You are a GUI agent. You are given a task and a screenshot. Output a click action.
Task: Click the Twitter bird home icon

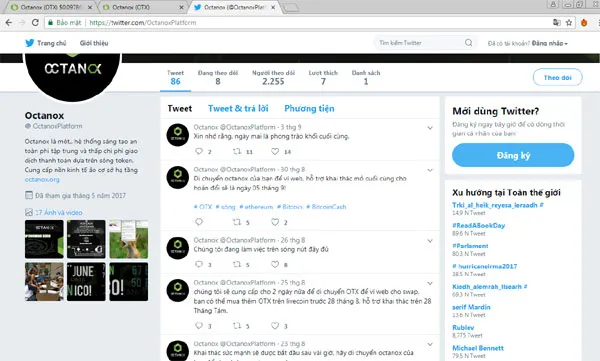pos(29,43)
